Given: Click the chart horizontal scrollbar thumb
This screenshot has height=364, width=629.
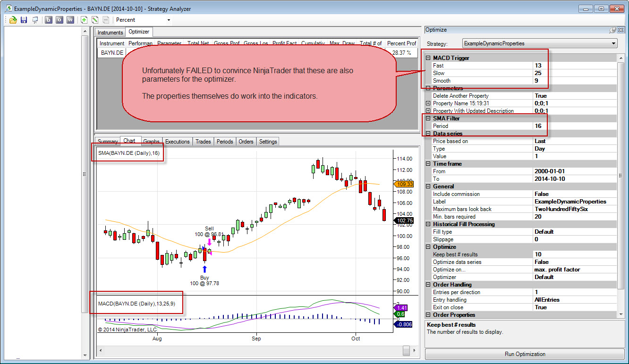Looking at the screenshot, I should click(406, 350).
